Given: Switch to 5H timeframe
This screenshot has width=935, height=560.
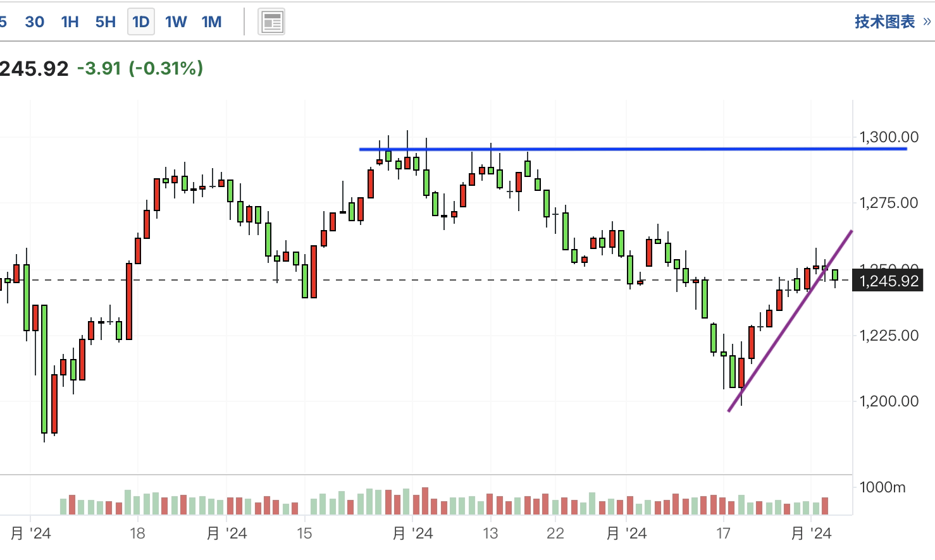Looking at the screenshot, I should click(x=106, y=22).
